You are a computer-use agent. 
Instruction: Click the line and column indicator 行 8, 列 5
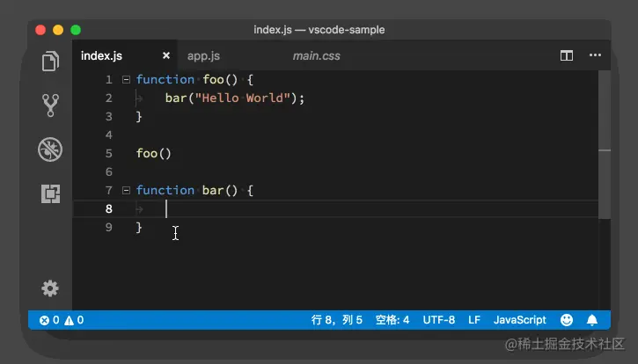[x=336, y=320]
